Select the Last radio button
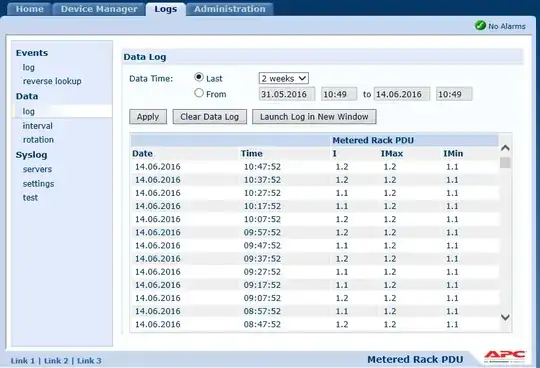540x368 pixels. (x=199, y=77)
